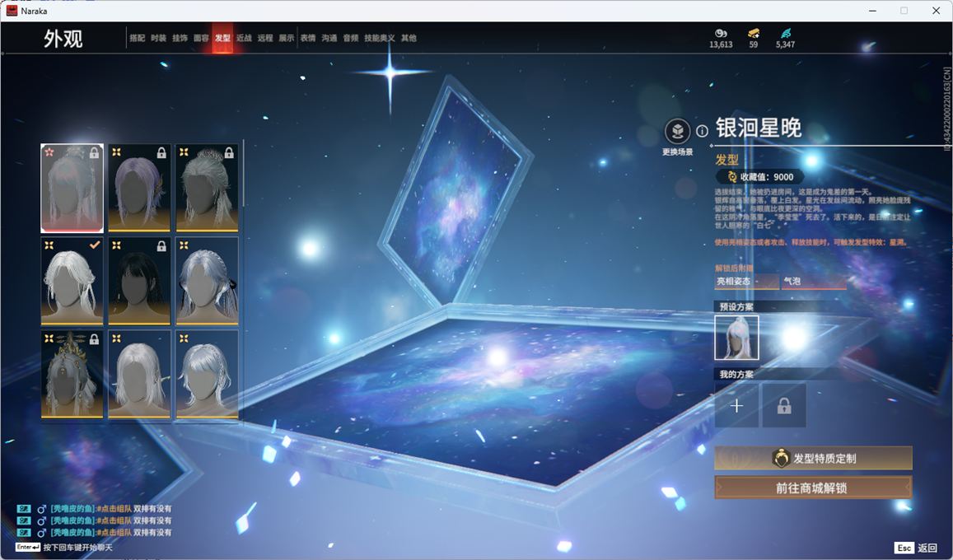Screen dimensions: 953x560
Task: Select the 面容 tab
Action: pos(201,38)
